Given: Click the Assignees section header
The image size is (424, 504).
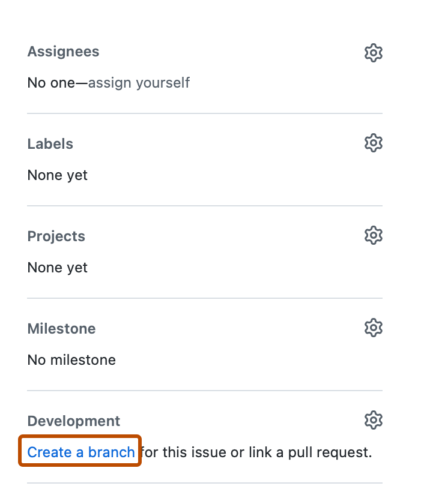Looking at the screenshot, I should coord(62,52).
